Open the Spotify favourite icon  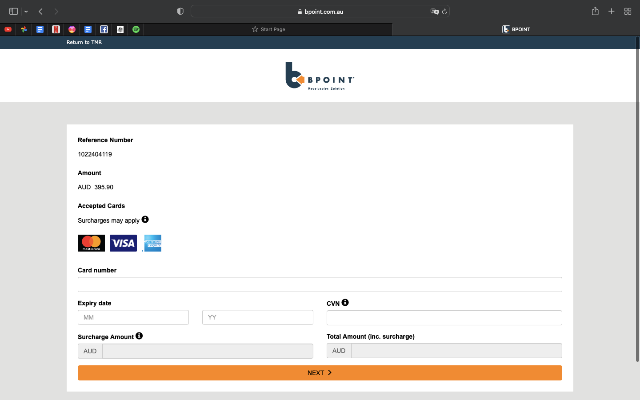click(136, 29)
